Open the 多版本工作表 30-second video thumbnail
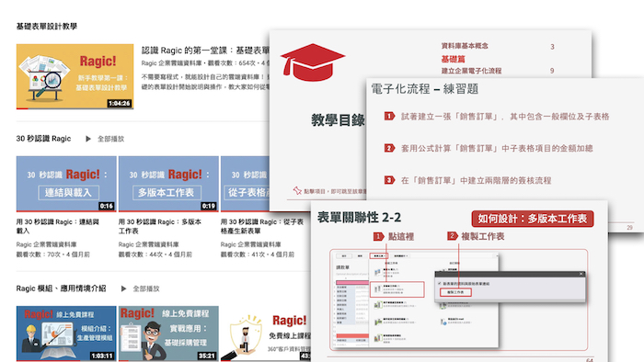This screenshot has height=362, width=644. [168, 184]
